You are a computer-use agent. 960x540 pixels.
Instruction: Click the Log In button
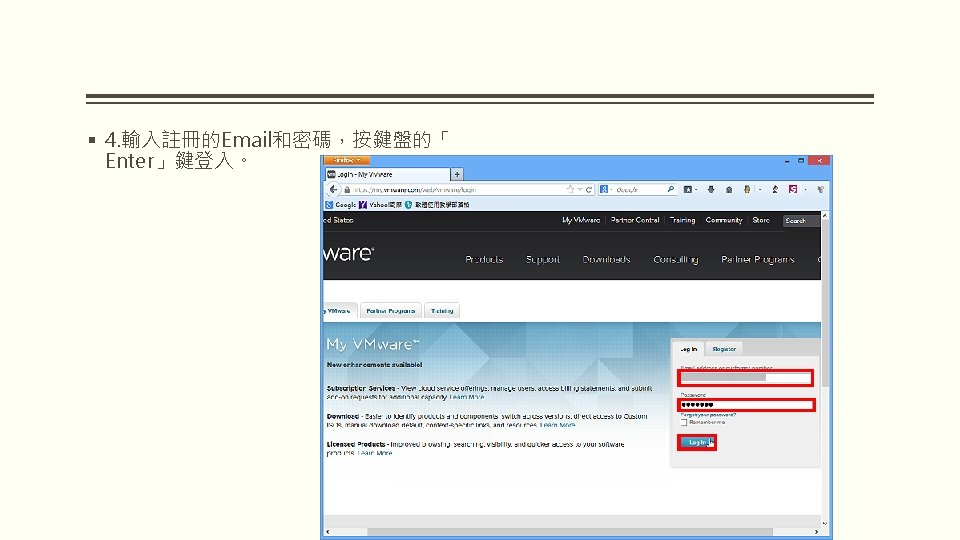click(x=697, y=442)
